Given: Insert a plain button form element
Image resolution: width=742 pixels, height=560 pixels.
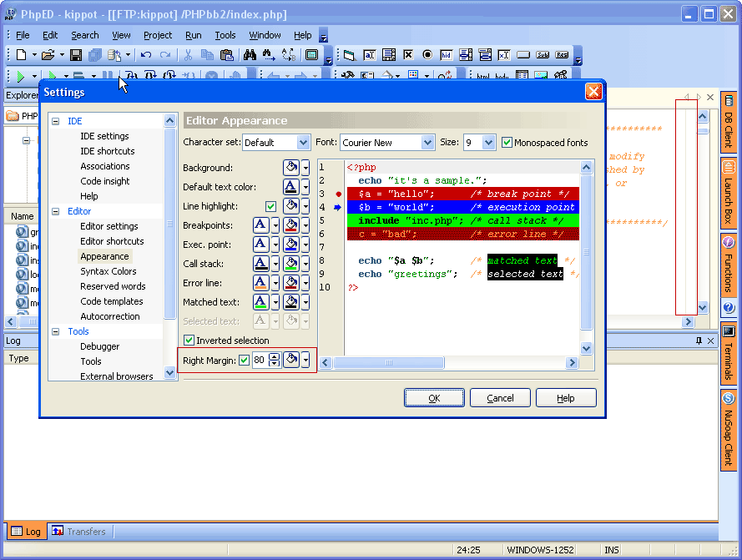Looking at the screenshot, I should pyautogui.click(x=523, y=55).
